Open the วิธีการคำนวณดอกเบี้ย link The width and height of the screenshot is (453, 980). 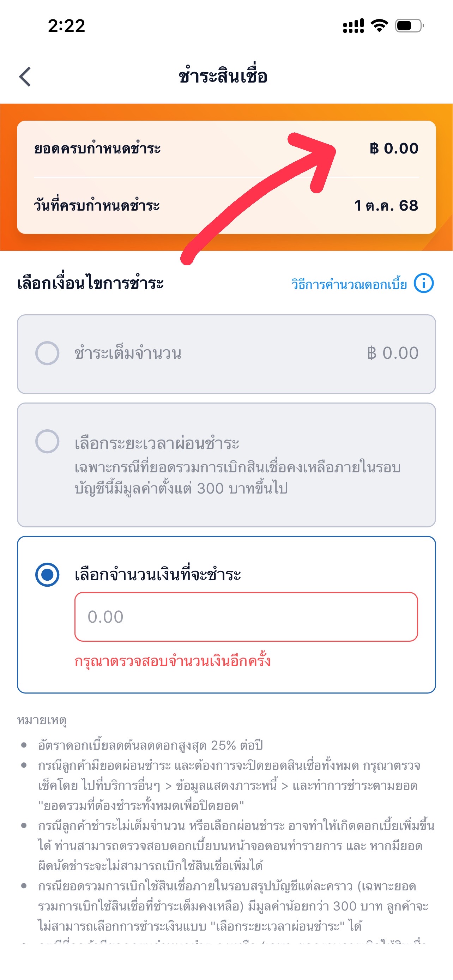[349, 284]
